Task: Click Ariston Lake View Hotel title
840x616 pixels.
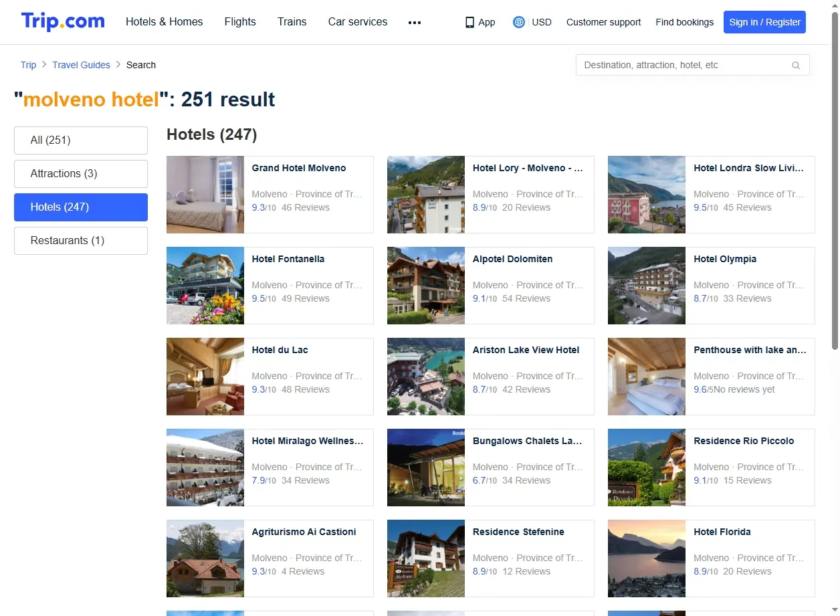Action: (x=526, y=350)
